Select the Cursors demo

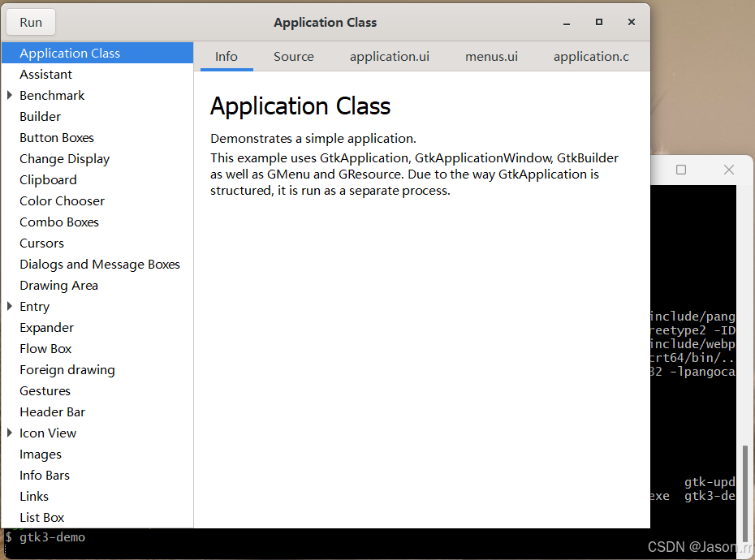pos(97,243)
